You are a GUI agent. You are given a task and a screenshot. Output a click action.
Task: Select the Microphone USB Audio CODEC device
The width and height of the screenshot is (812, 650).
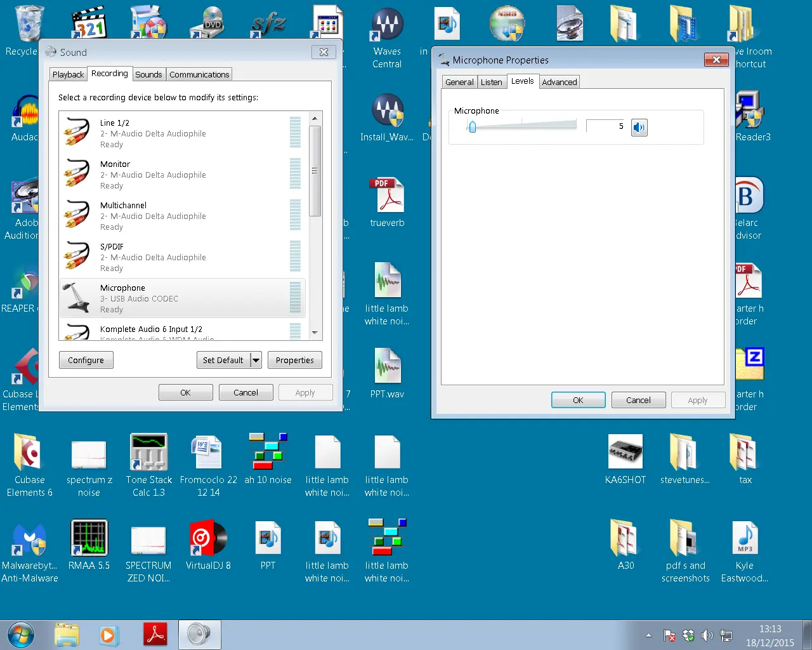coord(182,298)
